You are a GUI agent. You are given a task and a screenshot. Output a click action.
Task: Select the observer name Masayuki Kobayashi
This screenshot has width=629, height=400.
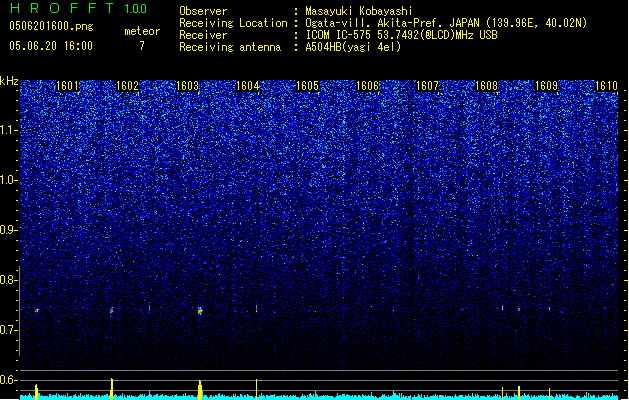(x=359, y=11)
